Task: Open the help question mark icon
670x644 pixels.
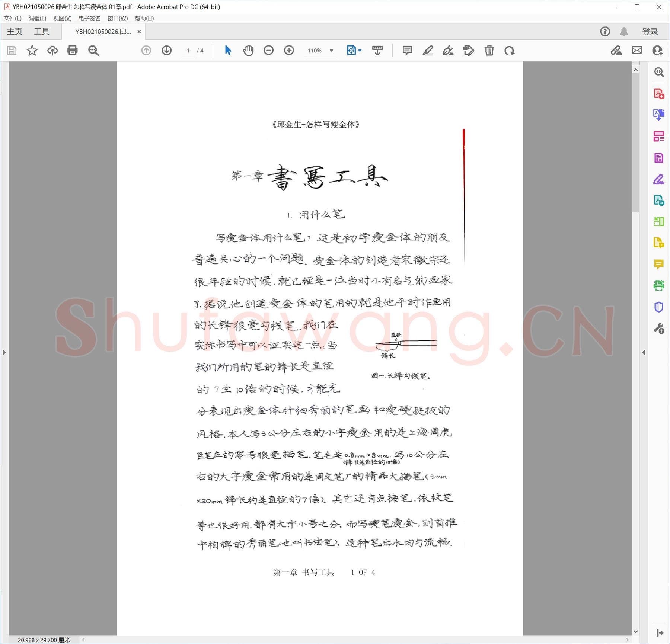Action: 605,32
